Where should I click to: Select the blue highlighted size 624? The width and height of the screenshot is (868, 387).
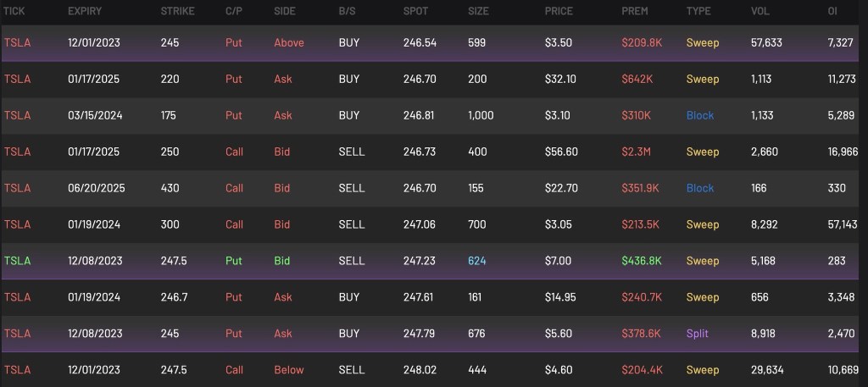click(477, 261)
